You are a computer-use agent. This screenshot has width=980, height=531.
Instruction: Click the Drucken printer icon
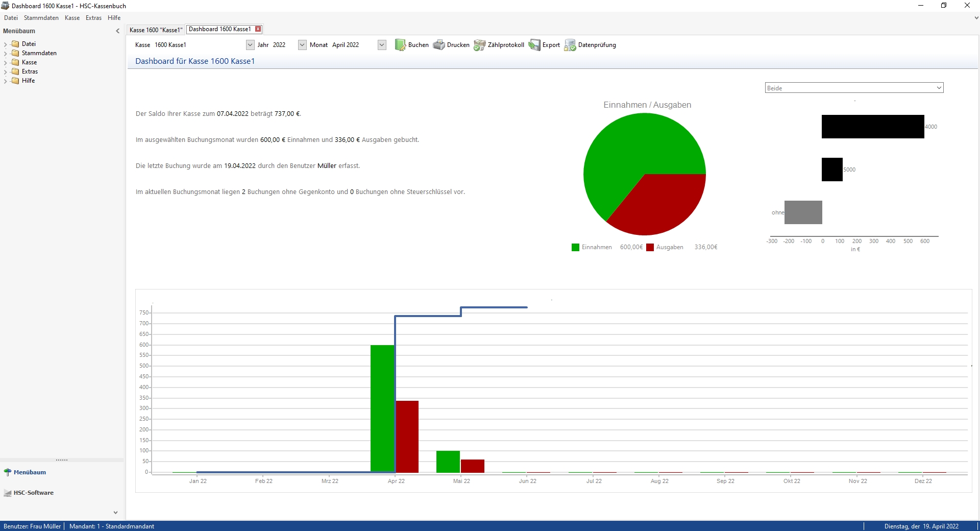click(x=439, y=45)
